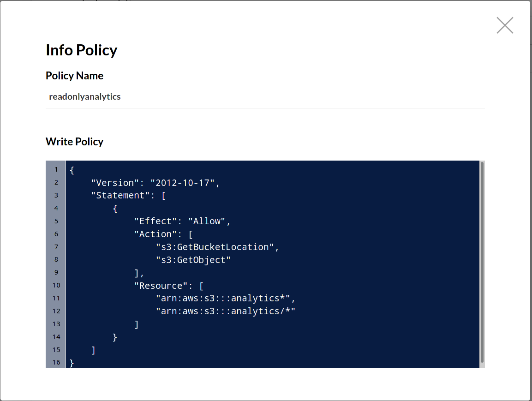Click the Write Policy section label
This screenshot has height=401, width=532.
click(x=74, y=142)
